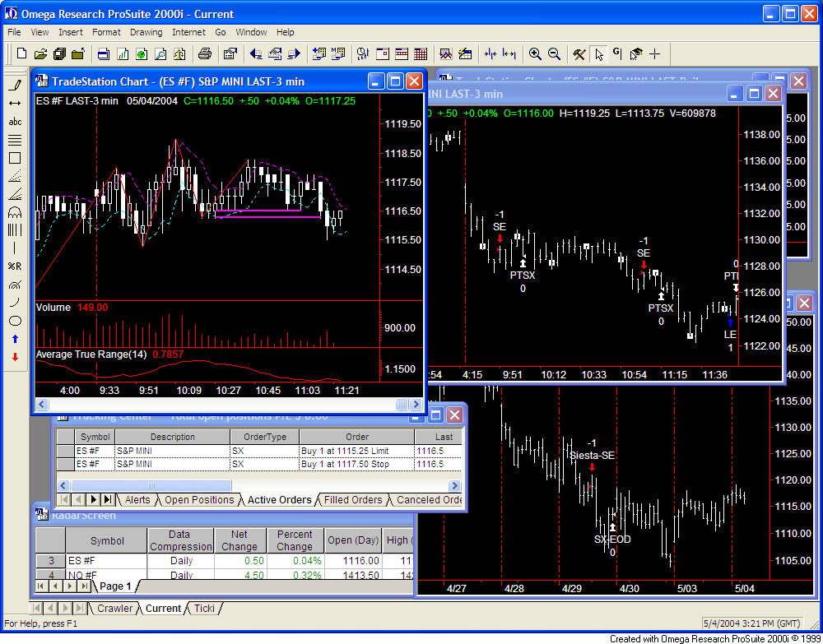This screenshot has height=644, width=823.
Task: Switch to the Crawler workspace tab
Action: (115, 609)
